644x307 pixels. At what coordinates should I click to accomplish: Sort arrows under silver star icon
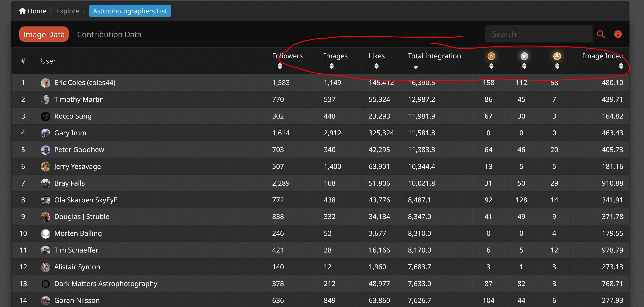pyautogui.click(x=524, y=66)
